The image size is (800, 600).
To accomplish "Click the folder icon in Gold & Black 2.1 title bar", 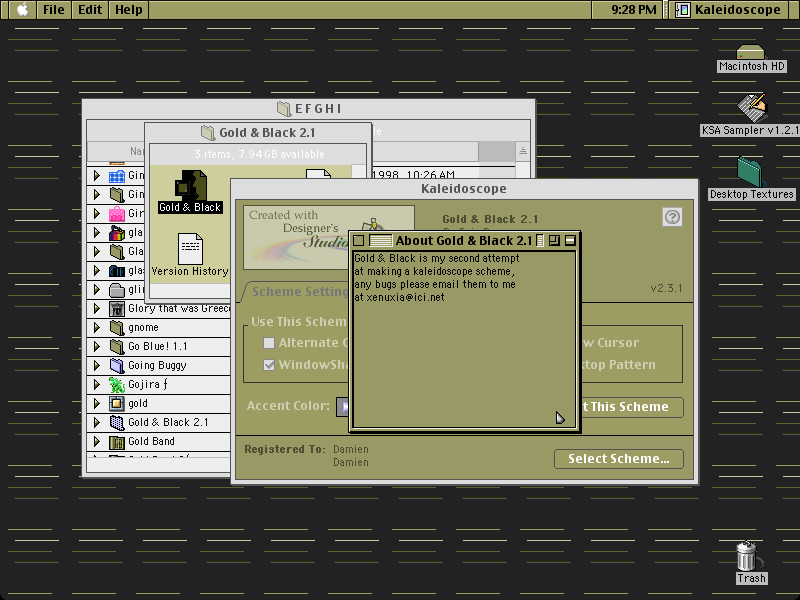I will coord(208,133).
